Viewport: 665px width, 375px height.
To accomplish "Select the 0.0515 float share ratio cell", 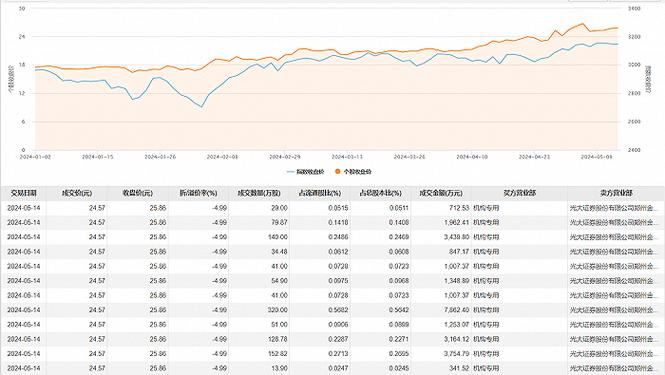I will [338, 208].
